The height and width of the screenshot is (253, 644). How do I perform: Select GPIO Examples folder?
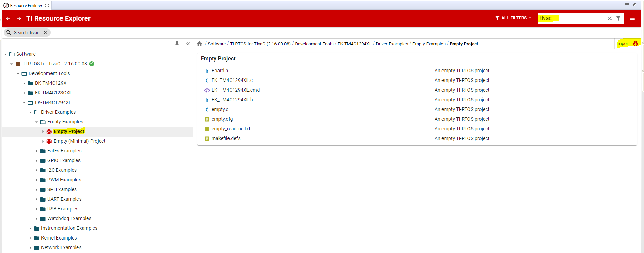click(x=64, y=160)
